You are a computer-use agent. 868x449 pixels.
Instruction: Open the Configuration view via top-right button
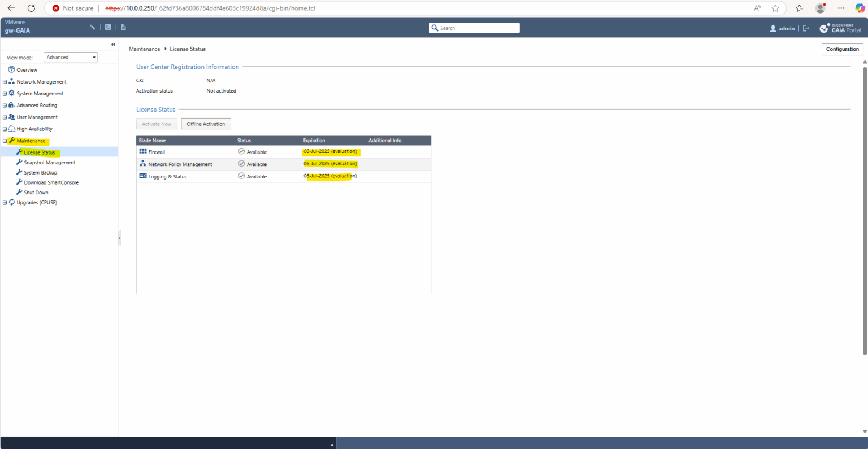[842, 49]
